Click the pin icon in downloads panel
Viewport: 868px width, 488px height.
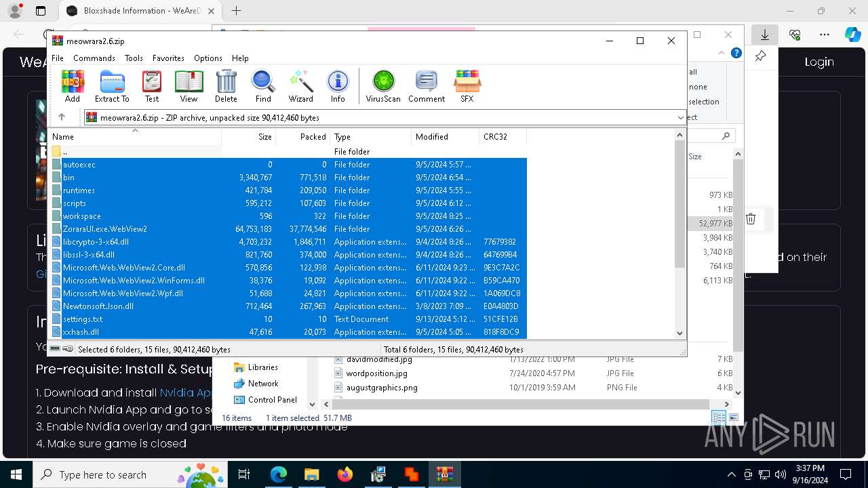coord(761,56)
